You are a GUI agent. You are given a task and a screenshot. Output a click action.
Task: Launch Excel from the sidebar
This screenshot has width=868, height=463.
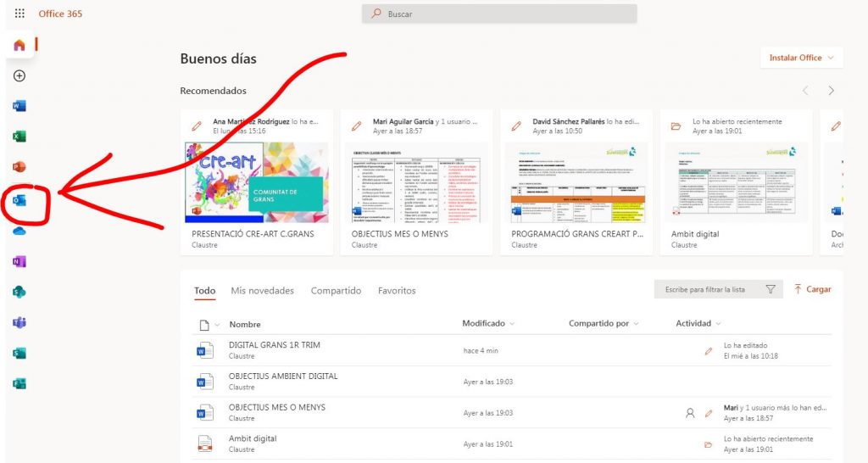[19, 137]
